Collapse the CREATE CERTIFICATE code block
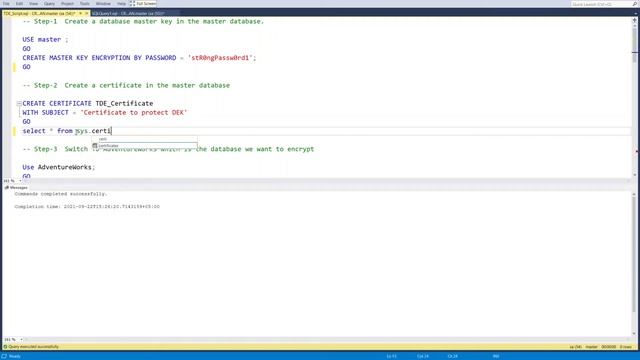The height and width of the screenshot is (360, 640). 19,104
